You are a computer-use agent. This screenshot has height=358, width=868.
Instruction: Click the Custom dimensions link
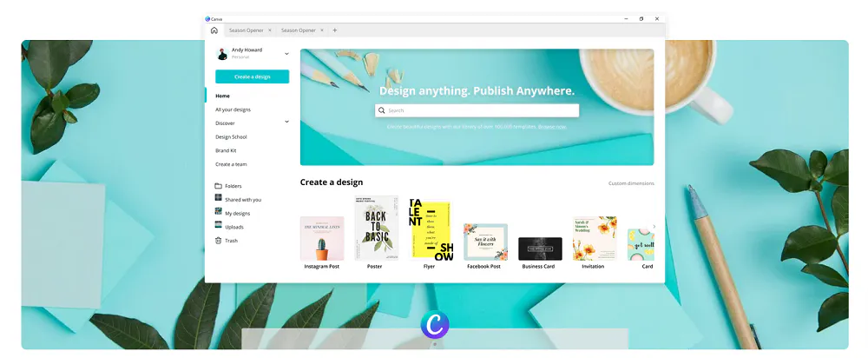[x=631, y=183]
